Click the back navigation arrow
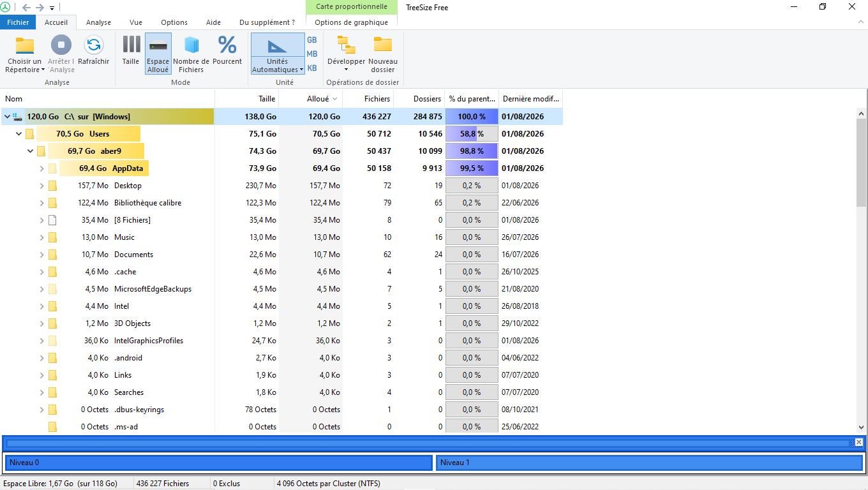 (26, 8)
